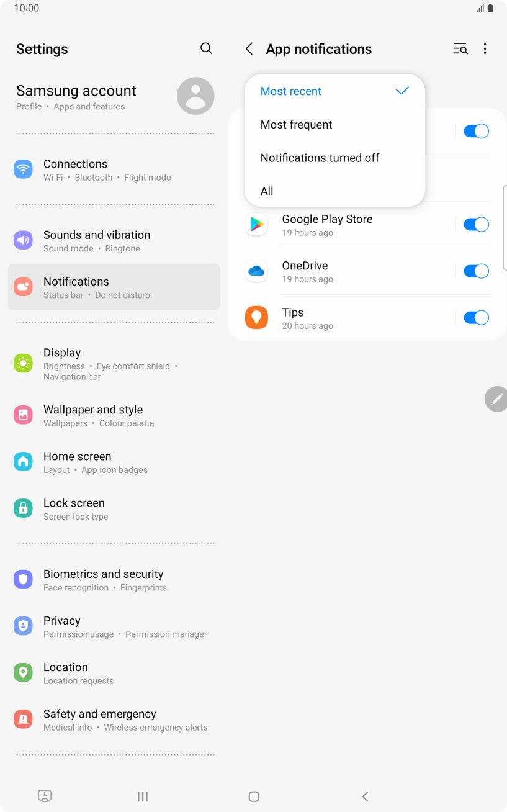Open Connections settings

[x=114, y=169]
